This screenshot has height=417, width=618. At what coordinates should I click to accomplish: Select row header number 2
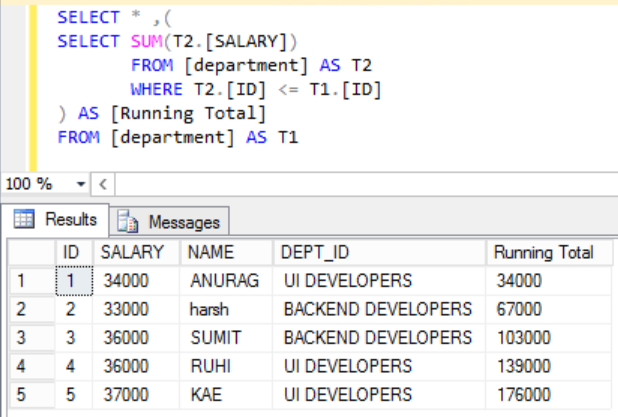[x=32, y=309]
